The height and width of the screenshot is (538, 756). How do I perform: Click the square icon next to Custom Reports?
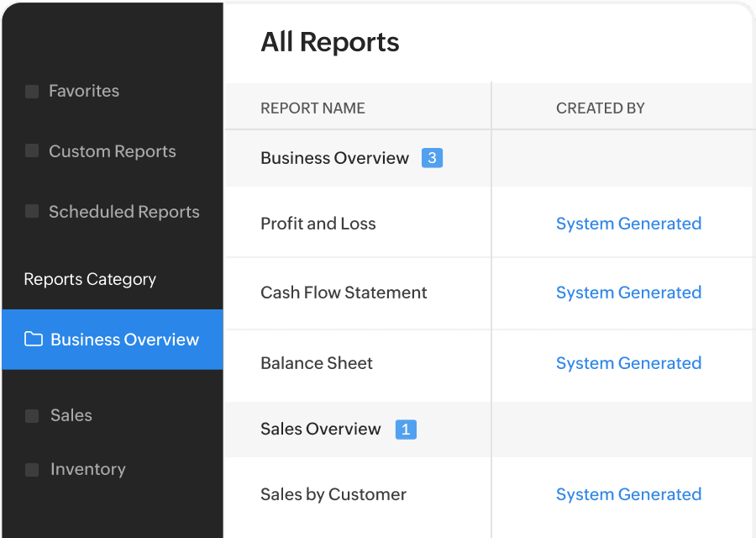[x=32, y=150]
